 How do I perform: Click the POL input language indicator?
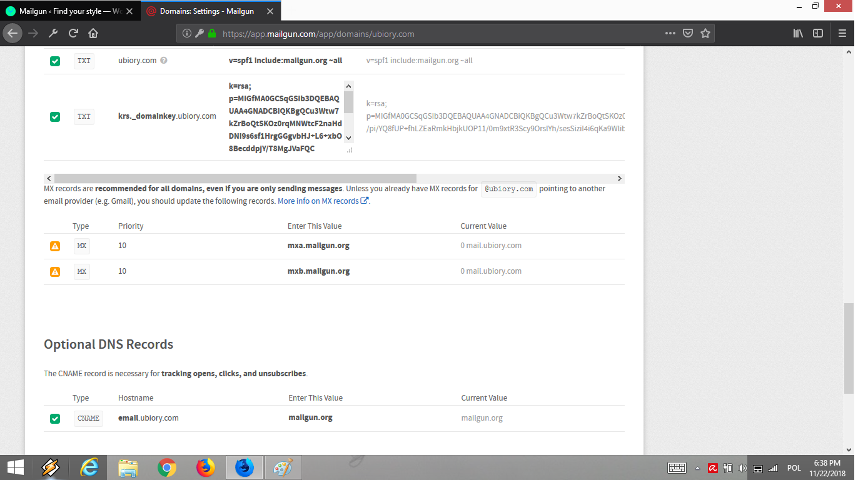(x=794, y=468)
